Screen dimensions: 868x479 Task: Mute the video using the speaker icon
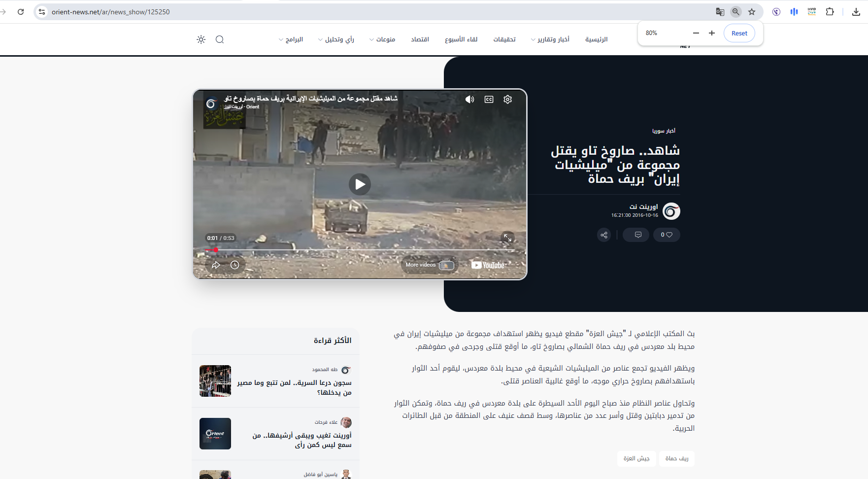pos(469,99)
